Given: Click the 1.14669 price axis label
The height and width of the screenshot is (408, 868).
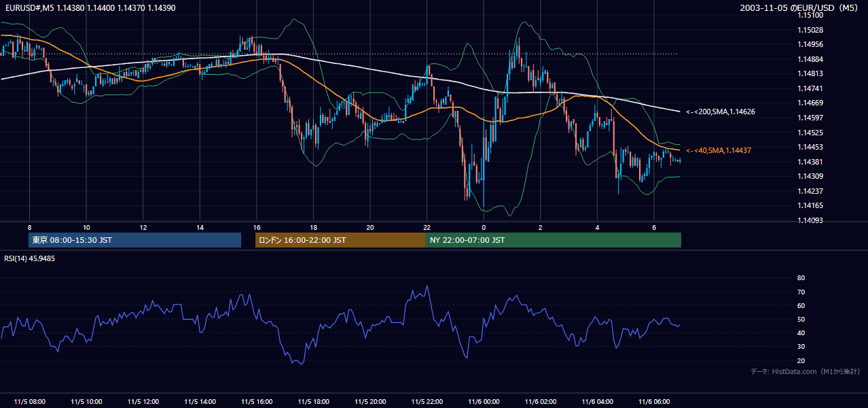Looking at the screenshot, I should (x=810, y=103).
